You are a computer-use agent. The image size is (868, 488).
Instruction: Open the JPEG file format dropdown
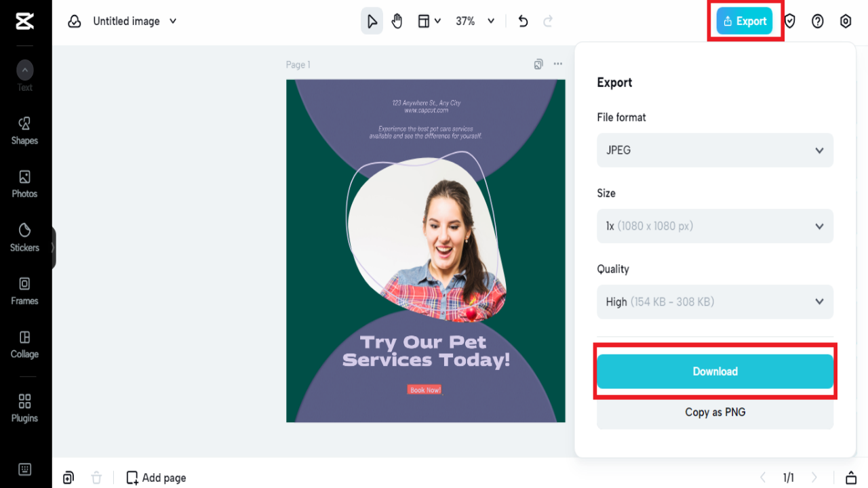click(x=715, y=150)
